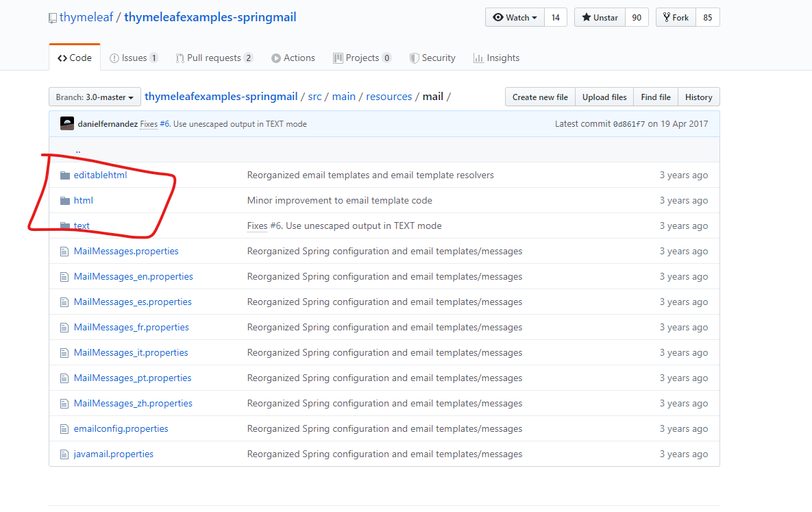Open issue #6 link in latest commit
Viewport: 812px width, 512px height.
point(164,124)
